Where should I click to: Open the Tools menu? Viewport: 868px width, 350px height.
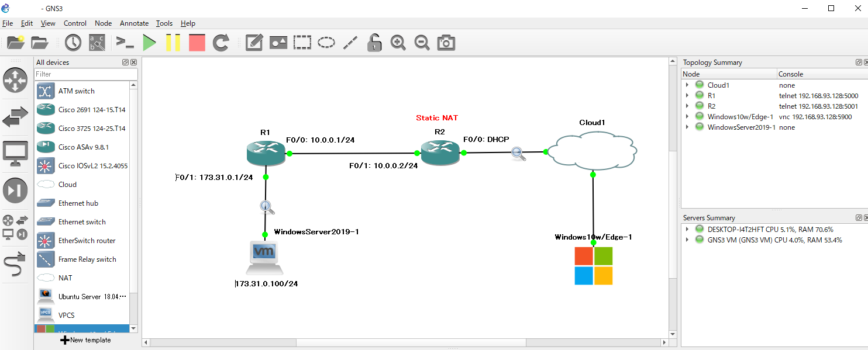click(164, 23)
